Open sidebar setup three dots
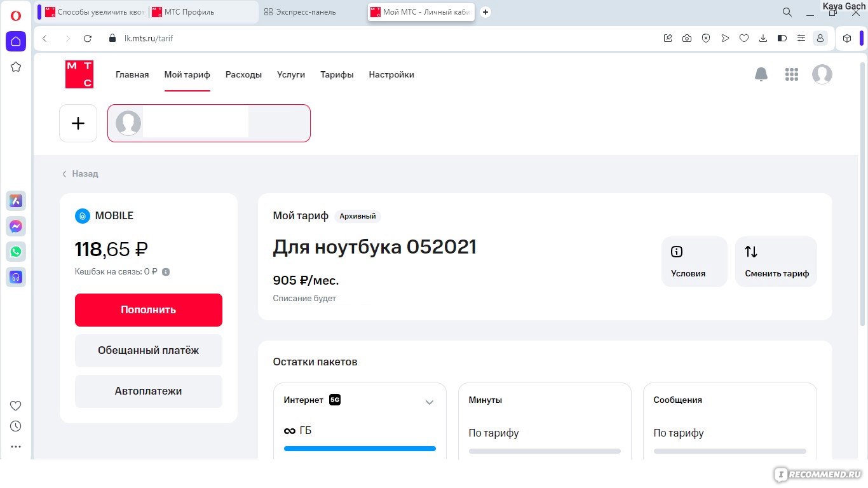Screen dimensions: 868x488 point(16,447)
